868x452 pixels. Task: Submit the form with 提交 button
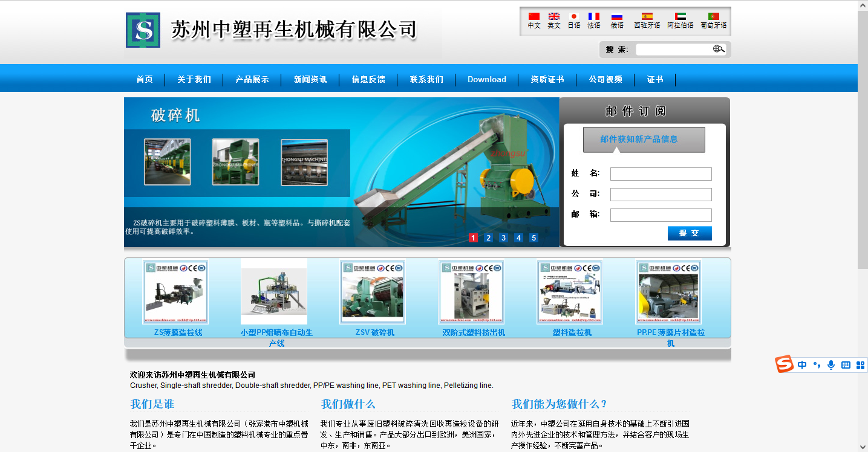click(x=690, y=233)
